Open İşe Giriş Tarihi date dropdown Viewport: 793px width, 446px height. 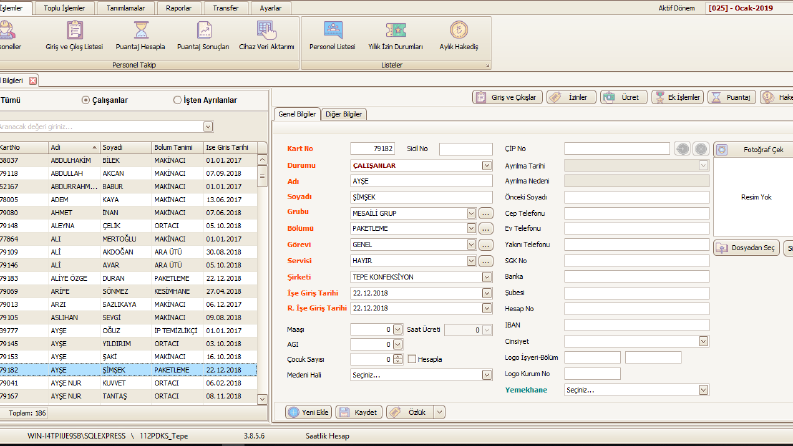pyautogui.click(x=487, y=293)
